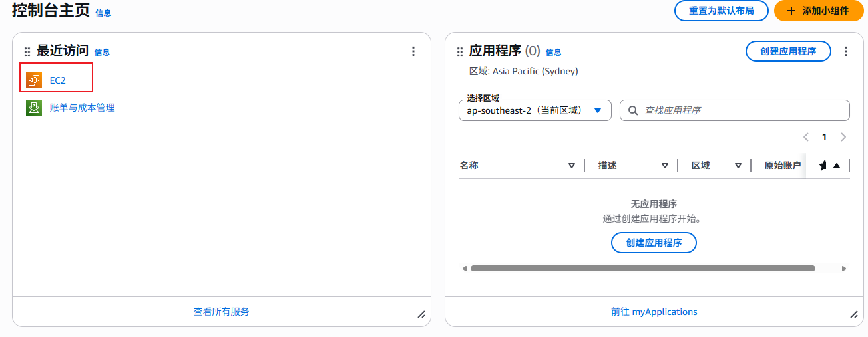Click the scrollbar right arrow in applications table
Viewport: 868px width, 337px height.
(844, 269)
